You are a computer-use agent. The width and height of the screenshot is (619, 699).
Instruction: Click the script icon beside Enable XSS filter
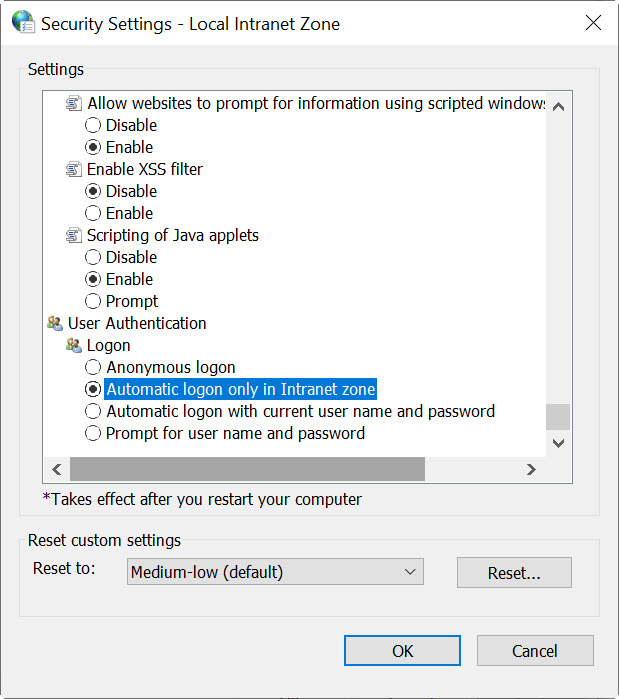click(x=74, y=169)
